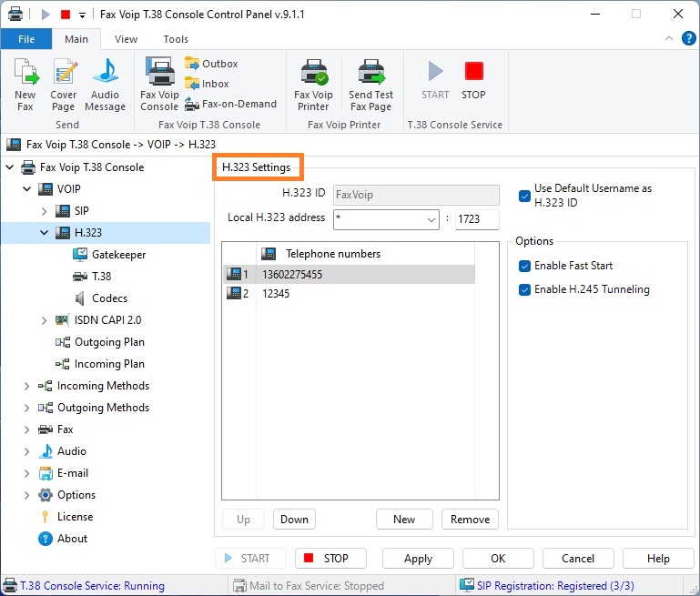Switch to the Tools ribbon tab
This screenshot has width=700, height=596.
point(176,39)
